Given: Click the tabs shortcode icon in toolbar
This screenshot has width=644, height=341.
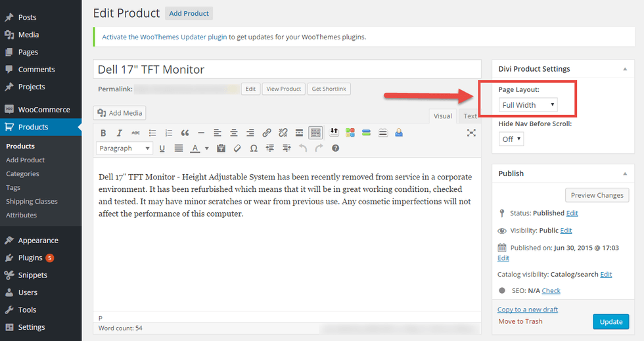Looking at the screenshot, I should click(x=382, y=132).
